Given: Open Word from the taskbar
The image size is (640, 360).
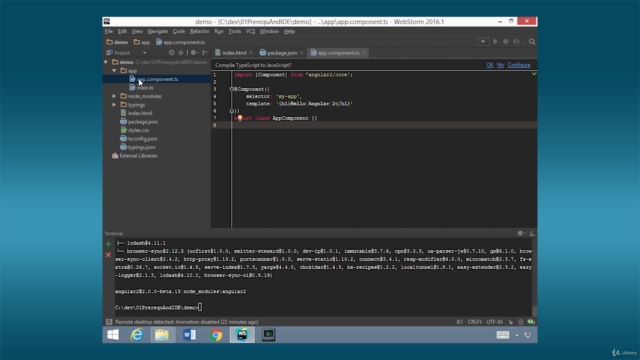Looking at the screenshot, I should pos(189,335).
